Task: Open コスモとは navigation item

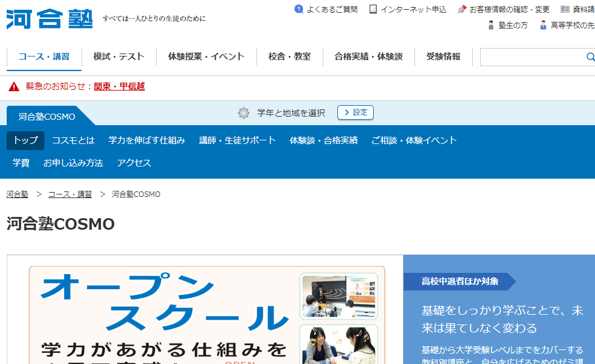Action: click(74, 140)
